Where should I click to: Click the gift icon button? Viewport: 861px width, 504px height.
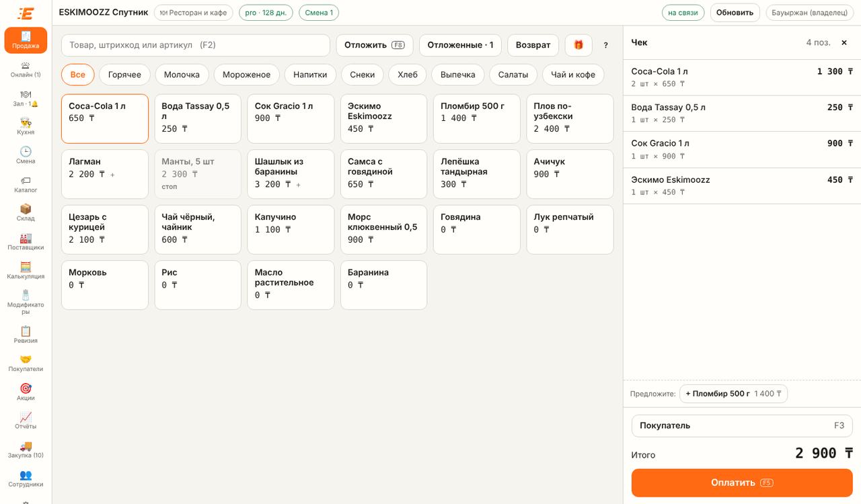tap(578, 45)
